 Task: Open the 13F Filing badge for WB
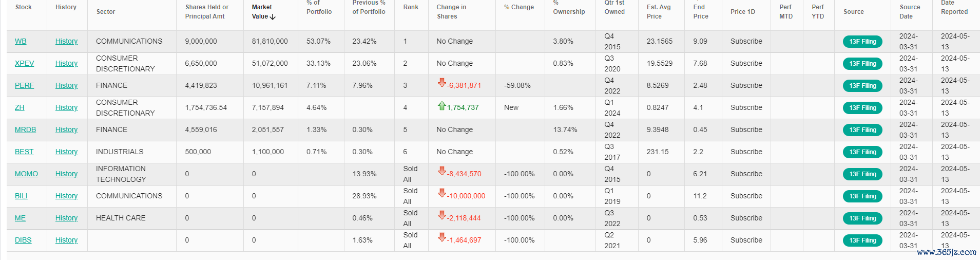click(862, 42)
